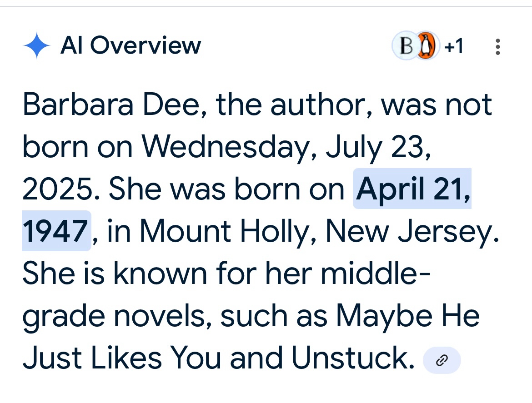Click the blue AI Overview sparkle icon
The width and height of the screenshot is (532, 403).
click(x=36, y=46)
